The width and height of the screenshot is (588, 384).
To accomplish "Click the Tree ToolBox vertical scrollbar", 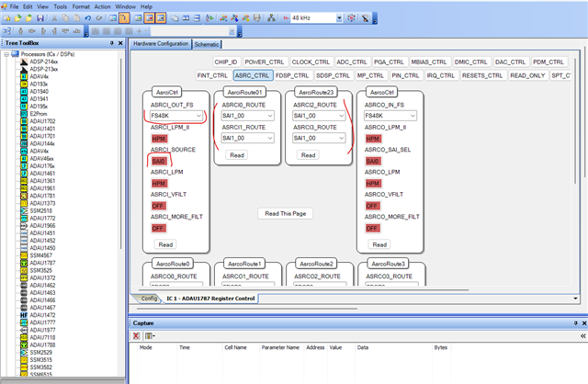I will pos(120,153).
